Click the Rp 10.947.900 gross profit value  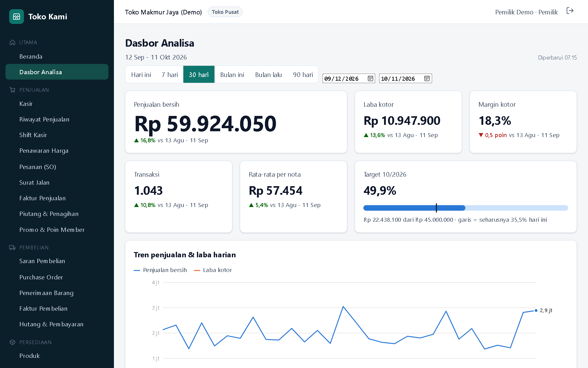pyautogui.click(x=402, y=121)
